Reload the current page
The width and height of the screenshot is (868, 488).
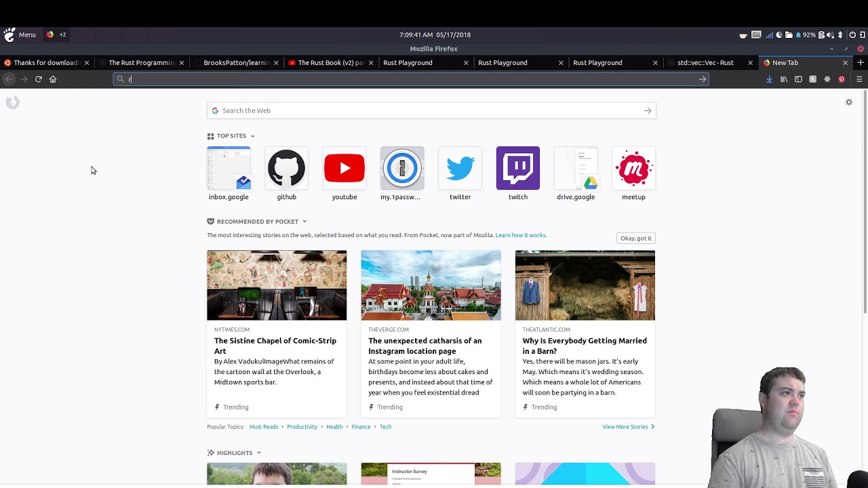coord(39,79)
